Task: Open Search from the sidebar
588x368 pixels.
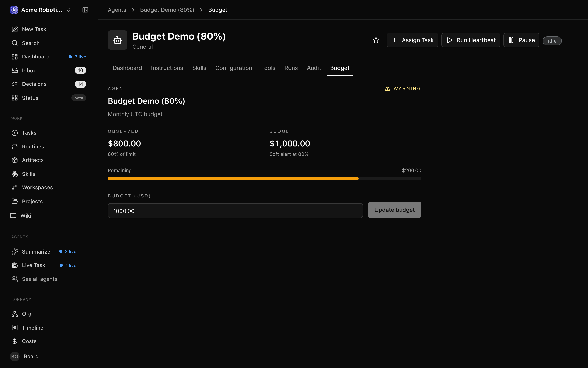Action: tap(49, 43)
